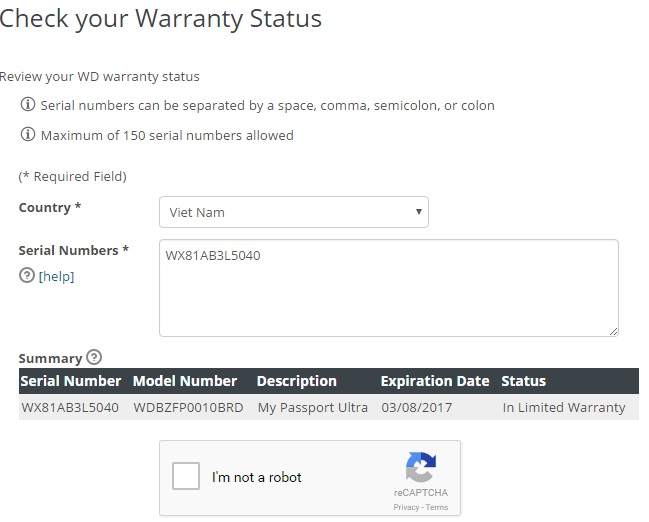Viewport: 649px width, 522px height.
Task: Click the Country dropdown arrow
Action: 418,212
